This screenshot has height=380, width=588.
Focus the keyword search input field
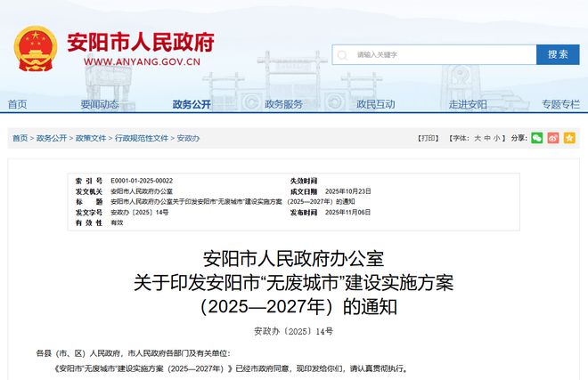click(434, 54)
